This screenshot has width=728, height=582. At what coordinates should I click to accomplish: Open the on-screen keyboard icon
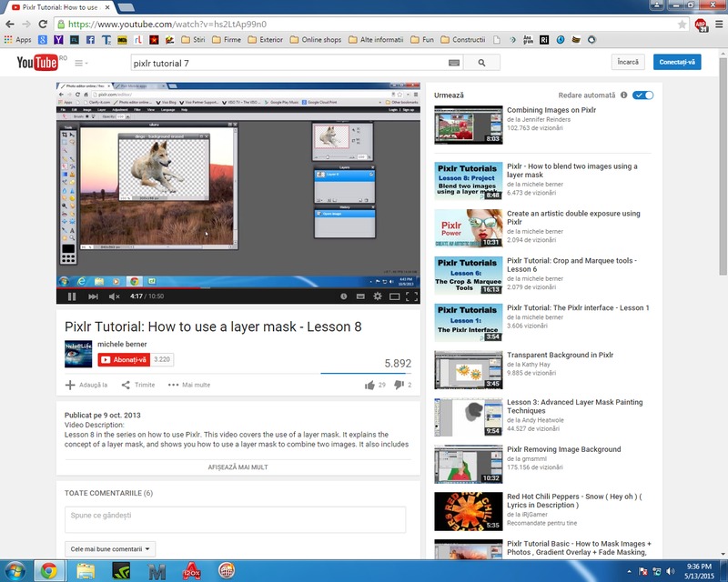pyautogui.click(x=454, y=63)
